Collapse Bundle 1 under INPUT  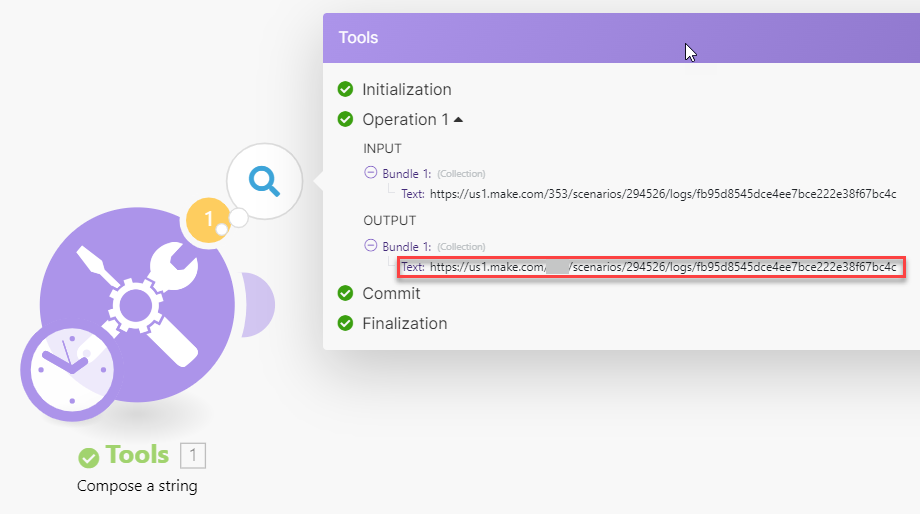[x=370, y=173]
